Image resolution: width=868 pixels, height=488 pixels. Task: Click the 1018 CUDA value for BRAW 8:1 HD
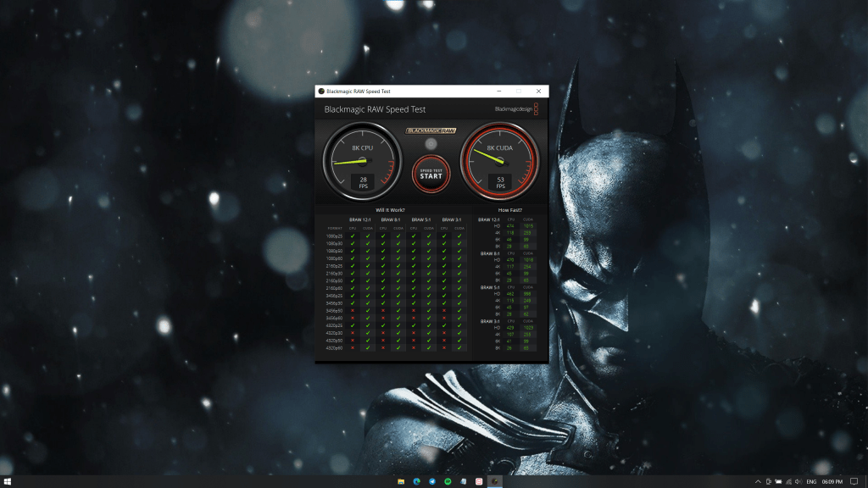tap(527, 259)
